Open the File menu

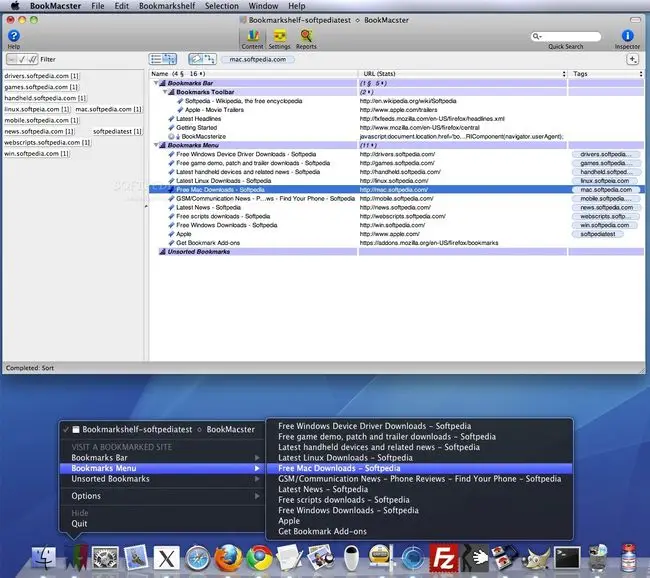[x=98, y=6]
